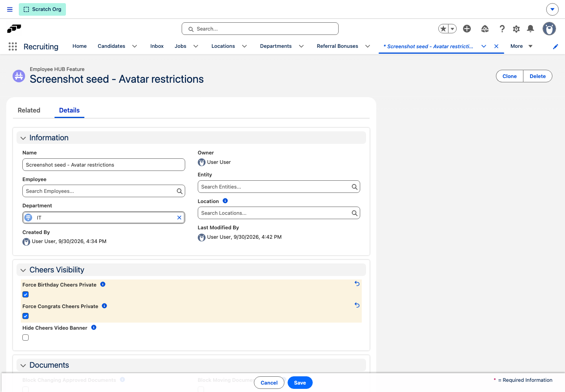The height and width of the screenshot is (392, 565).
Task: Clear the IT department selection
Action: 179,218
